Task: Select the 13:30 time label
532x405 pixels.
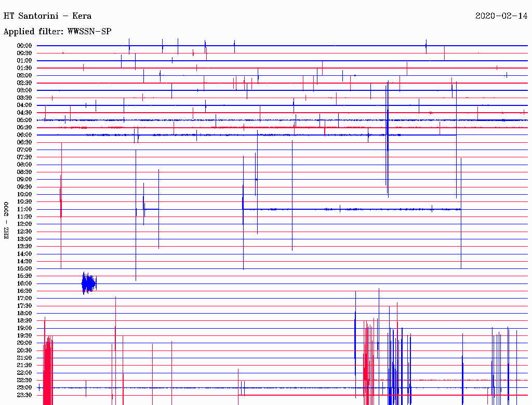Action: coord(24,246)
